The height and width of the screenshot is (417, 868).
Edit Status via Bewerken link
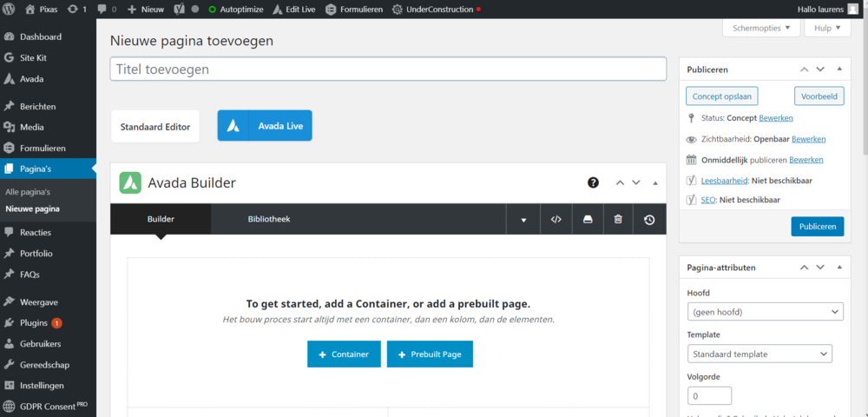[x=775, y=118]
